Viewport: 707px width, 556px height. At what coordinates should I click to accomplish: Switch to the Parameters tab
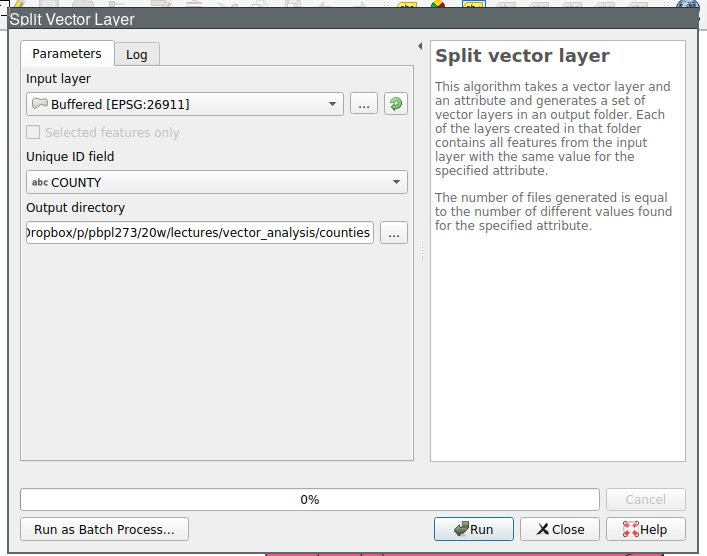click(67, 54)
